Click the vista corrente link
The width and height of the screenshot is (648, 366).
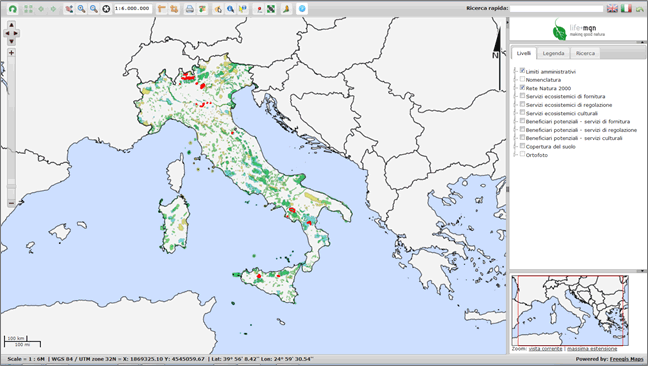[x=545, y=349]
